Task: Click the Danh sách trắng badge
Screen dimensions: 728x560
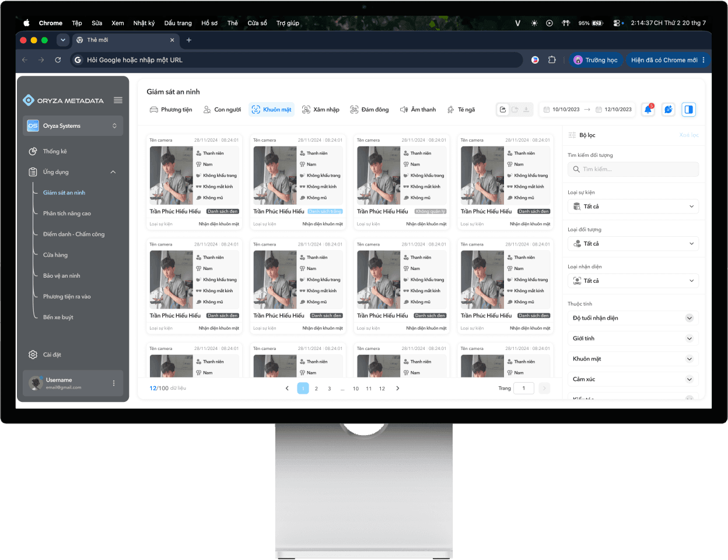Action: pyautogui.click(x=325, y=212)
